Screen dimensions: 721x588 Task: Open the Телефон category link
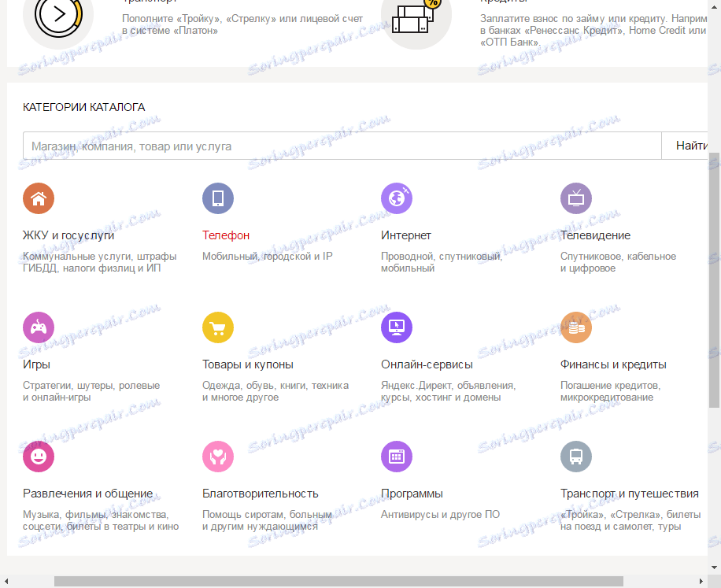226,235
